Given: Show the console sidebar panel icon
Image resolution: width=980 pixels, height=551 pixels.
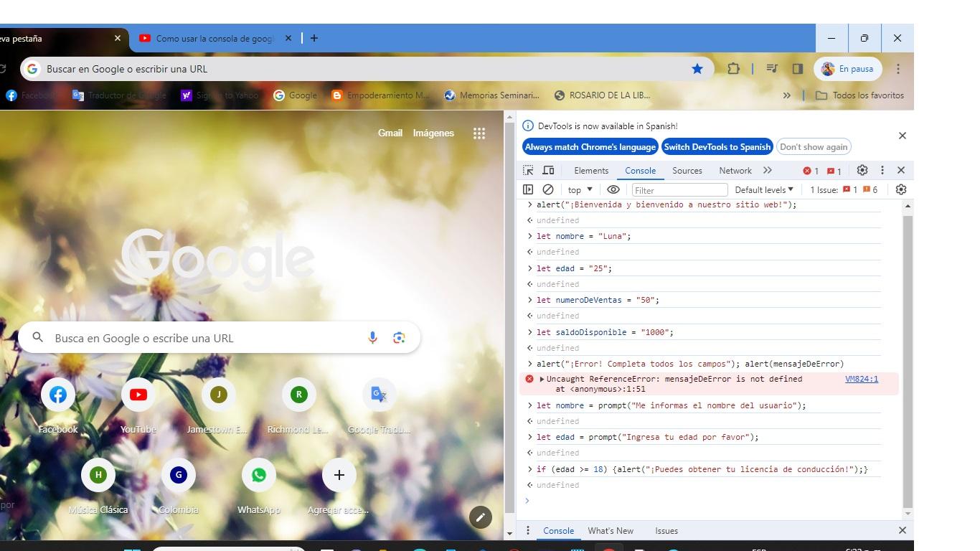Looking at the screenshot, I should point(528,189).
